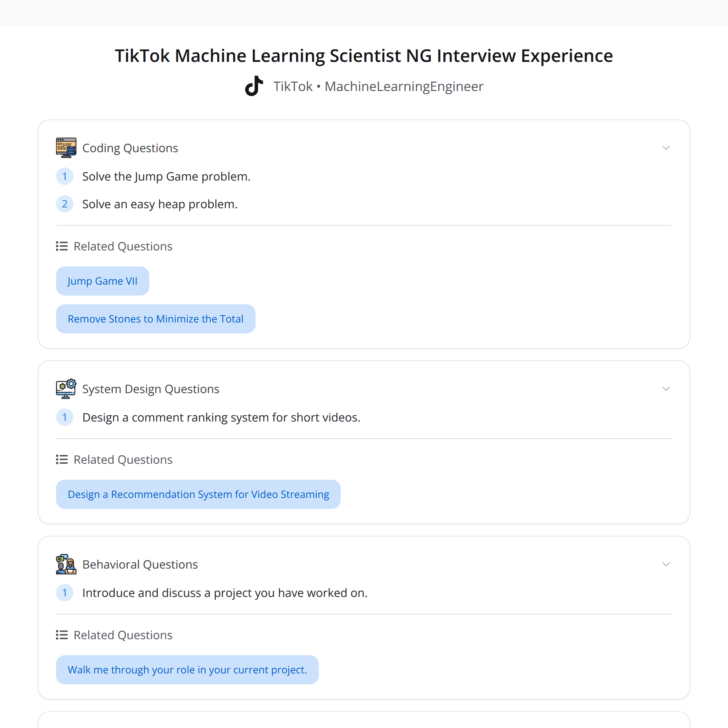
Task: Click the Coding Questions monitor icon
Action: click(x=66, y=147)
